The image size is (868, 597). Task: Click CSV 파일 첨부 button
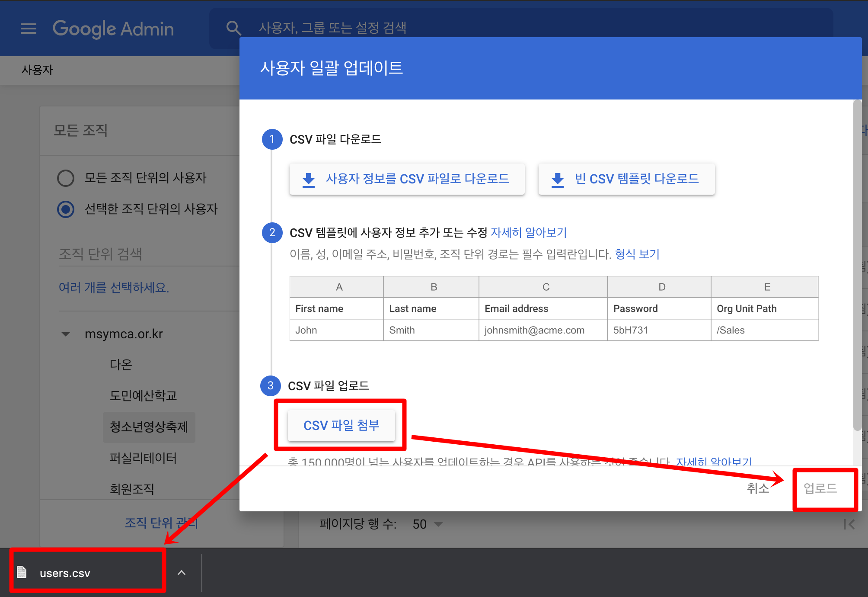pyautogui.click(x=341, y=425)
